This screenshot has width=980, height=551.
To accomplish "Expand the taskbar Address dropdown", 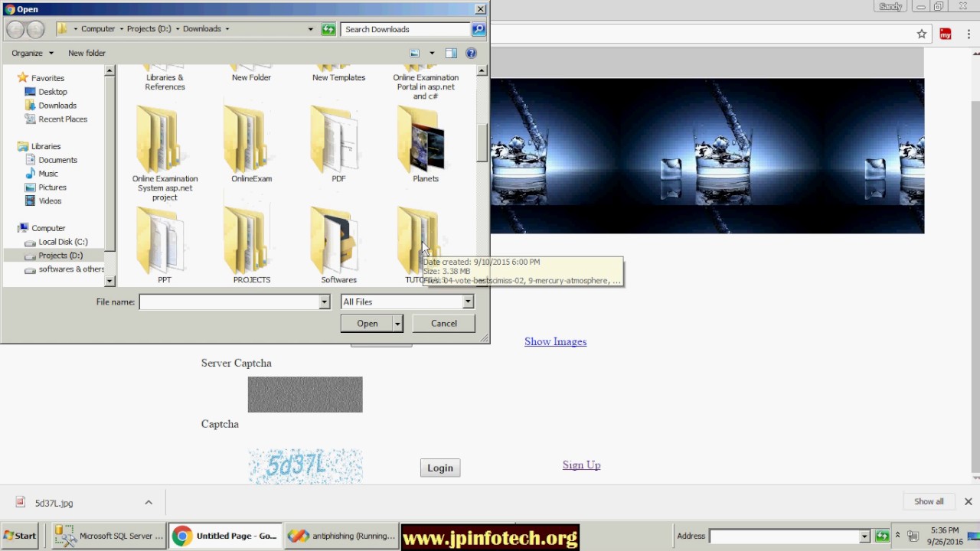I will tap(864, 536).
